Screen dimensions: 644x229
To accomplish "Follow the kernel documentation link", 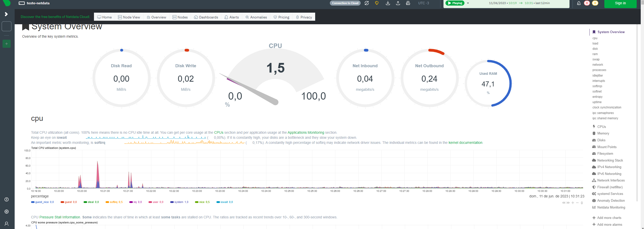I will [465, 143].
